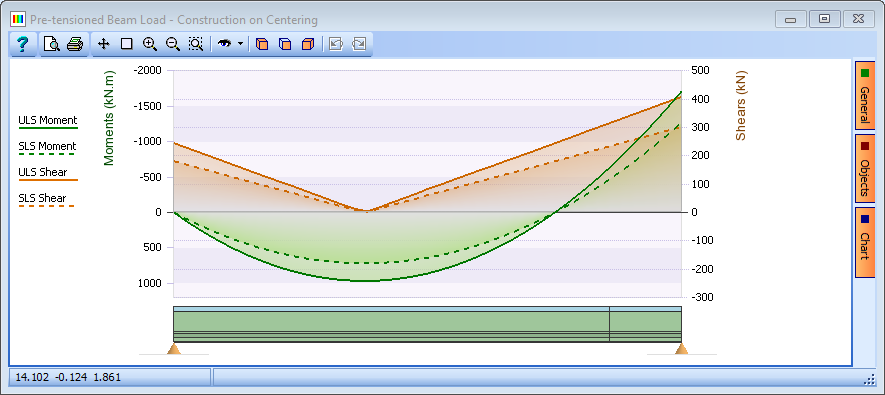The image size is (885, 395).
Task: Click the application icon in title bar
Action: click(19, 20)
